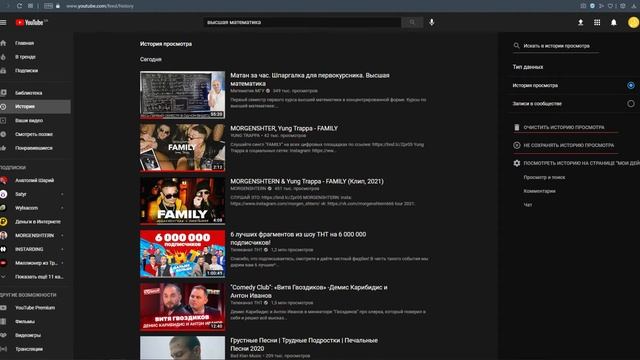Click Математик МГУ channel name
The height and width of the screenshot is (360, 640).
(247, 91)
